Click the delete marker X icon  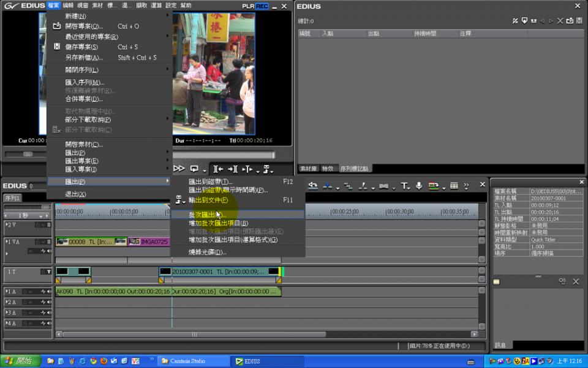click(559, 21)
